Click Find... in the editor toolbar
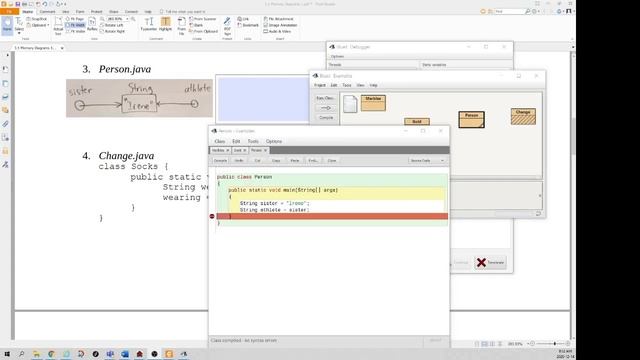The width and height of the screenshot is (640, 360). tap(313, 160)
